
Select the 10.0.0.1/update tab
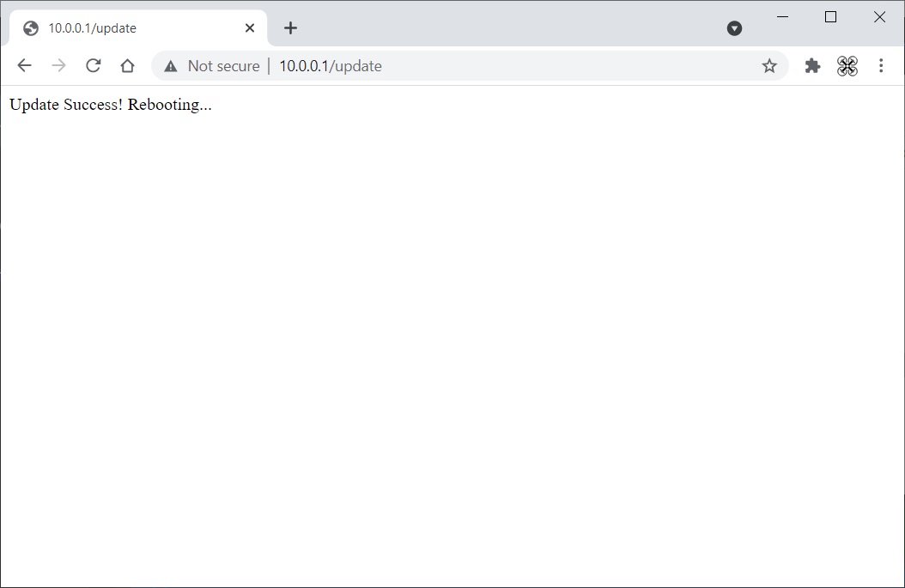pos(138,27)
